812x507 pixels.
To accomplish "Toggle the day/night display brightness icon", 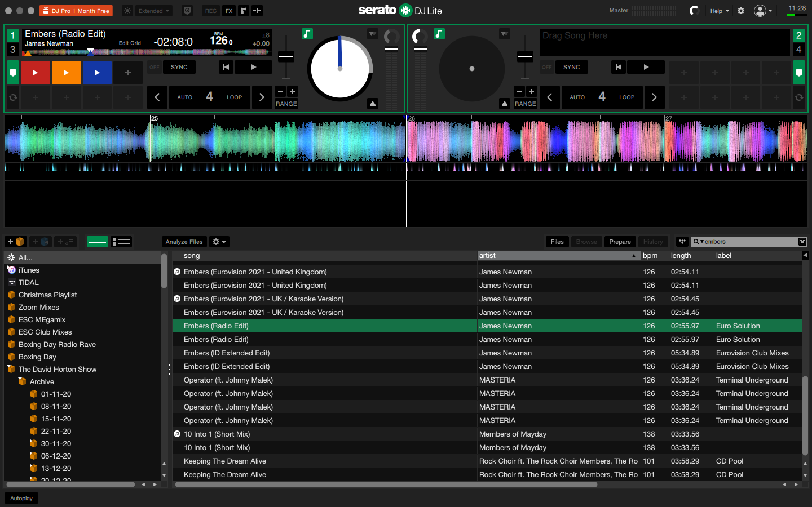I will [127, 10].
